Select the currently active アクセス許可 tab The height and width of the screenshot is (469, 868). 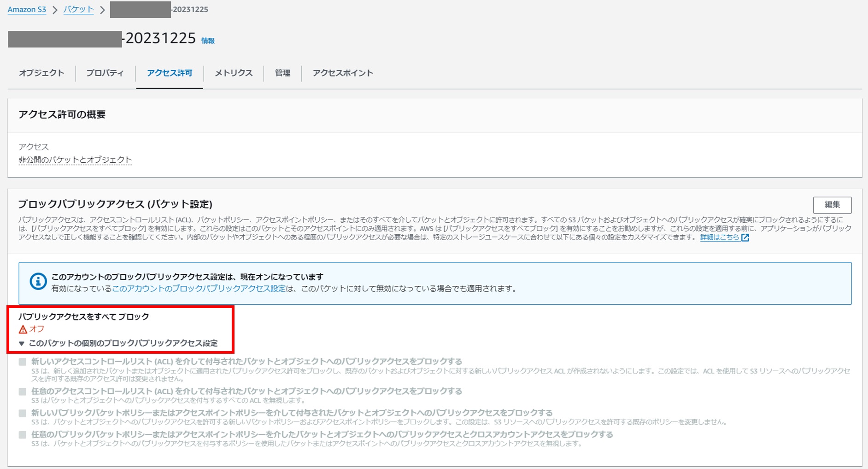(169, 73)
